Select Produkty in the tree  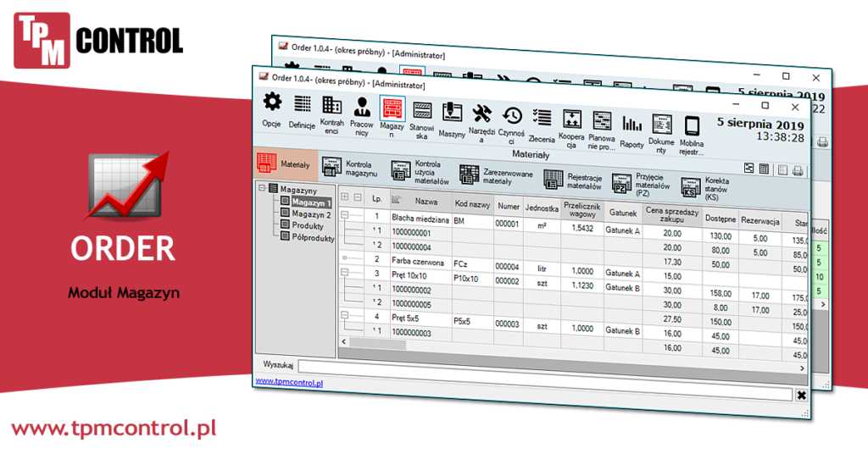pyautogui.click(x=307, y=225)
